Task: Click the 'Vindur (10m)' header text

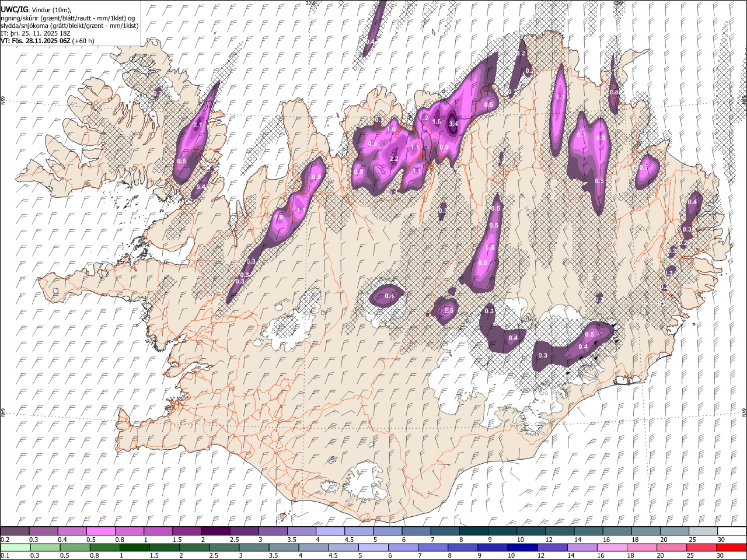Action: coord(51,10)
